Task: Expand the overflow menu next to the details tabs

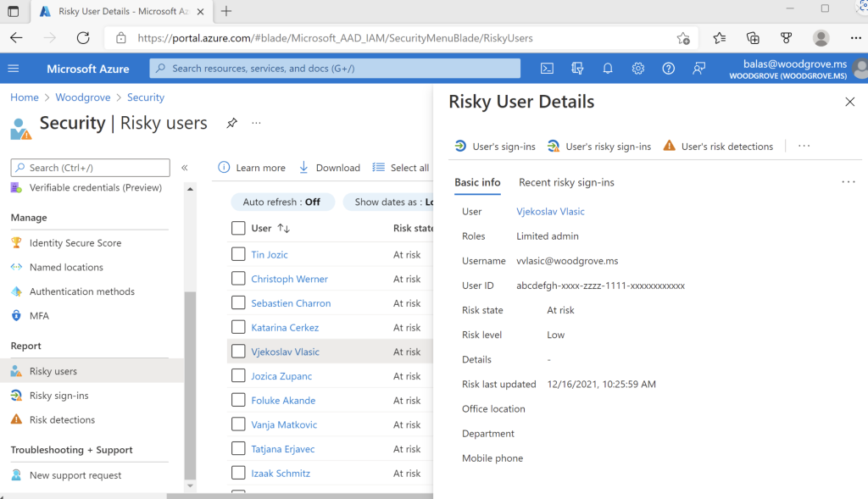Action: click(x=848, y=182)
